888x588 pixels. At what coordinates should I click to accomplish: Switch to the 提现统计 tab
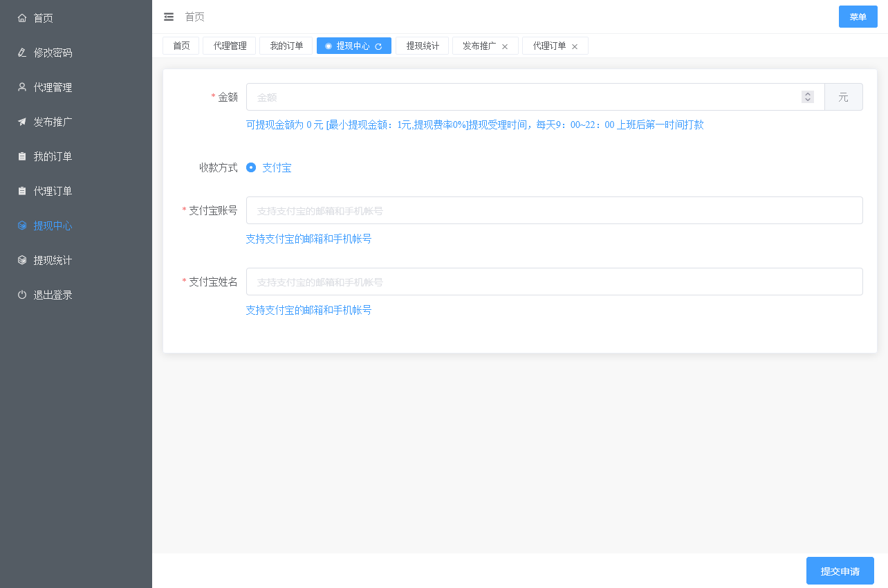click(x=423, y=46)
